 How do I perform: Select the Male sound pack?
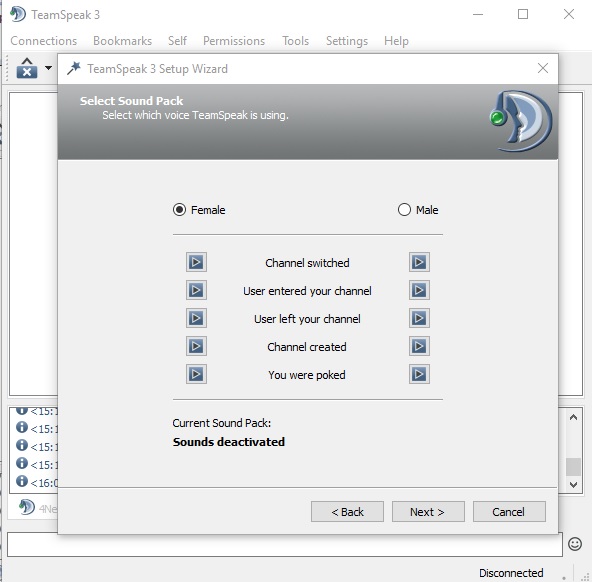[x=418, y=209]
